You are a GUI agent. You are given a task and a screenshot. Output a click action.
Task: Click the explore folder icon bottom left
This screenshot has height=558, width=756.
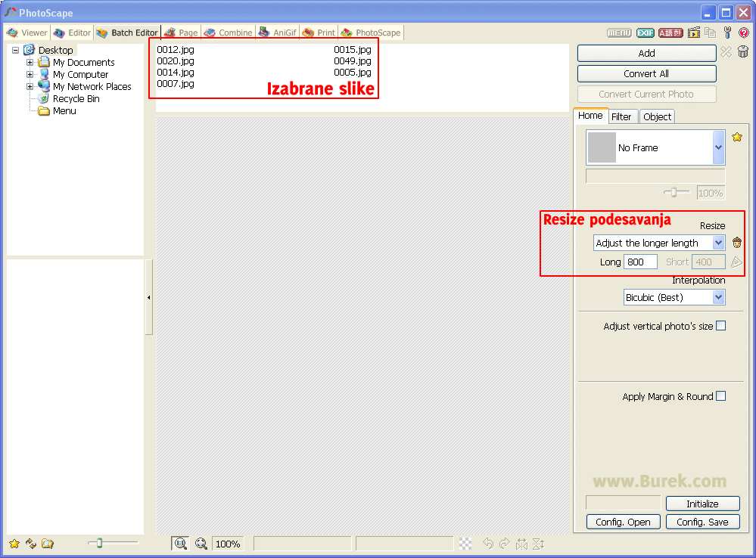47,544
